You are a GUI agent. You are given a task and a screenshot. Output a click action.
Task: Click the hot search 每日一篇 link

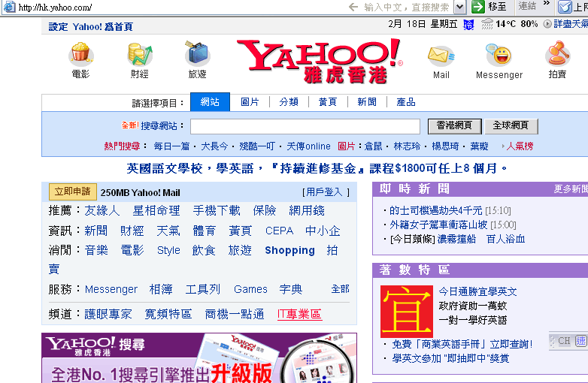tap(171, 146)
